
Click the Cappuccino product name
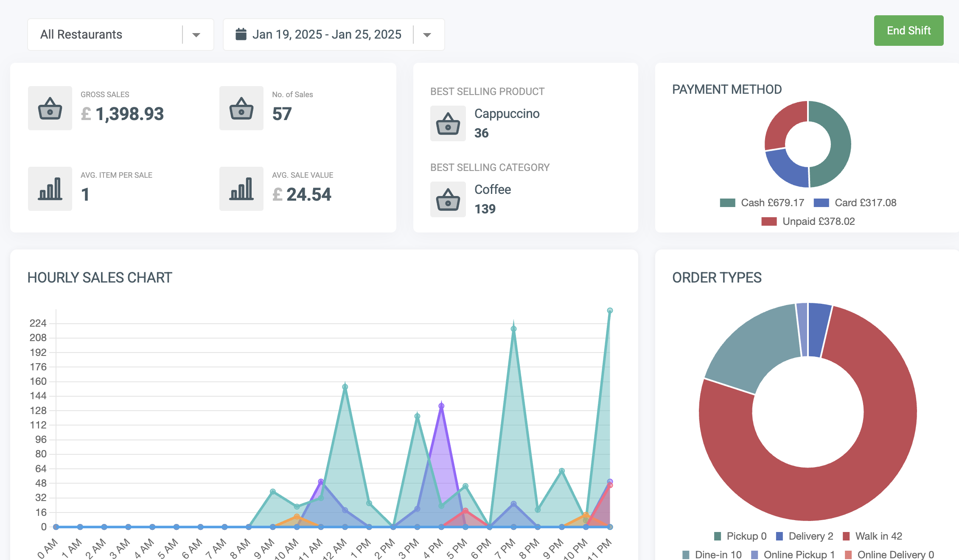[x=507, y=114]
